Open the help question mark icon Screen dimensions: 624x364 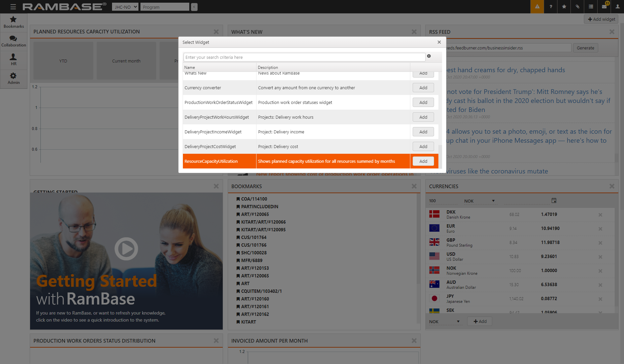551,7
